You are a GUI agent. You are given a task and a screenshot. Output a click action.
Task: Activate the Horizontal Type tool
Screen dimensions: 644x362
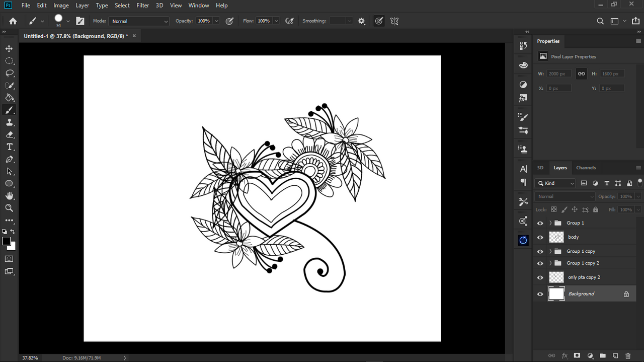point(9,147)
